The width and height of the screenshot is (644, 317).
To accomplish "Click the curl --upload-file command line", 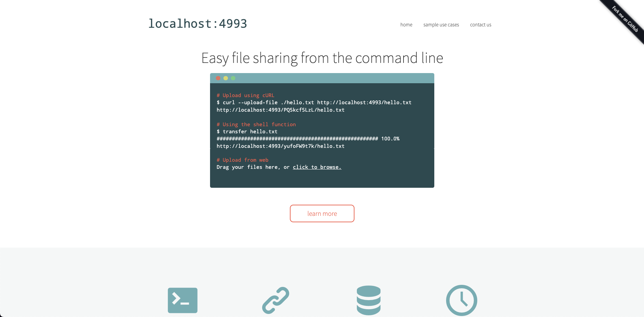I will [x=314, y=103].
